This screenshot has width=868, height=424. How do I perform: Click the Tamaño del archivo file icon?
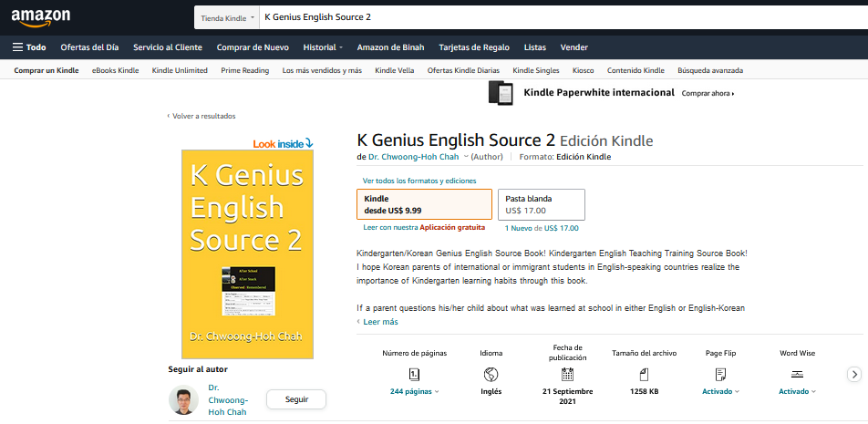click(x=644, y=375)
